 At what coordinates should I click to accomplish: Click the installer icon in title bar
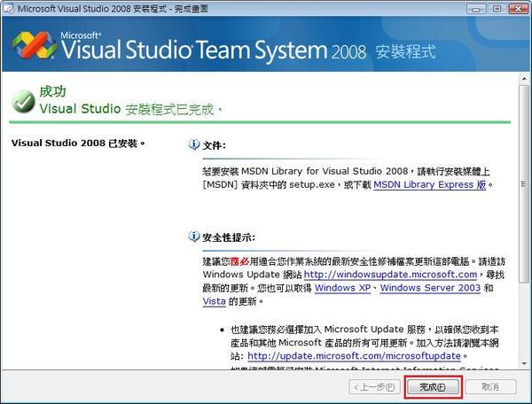(9, 8)
